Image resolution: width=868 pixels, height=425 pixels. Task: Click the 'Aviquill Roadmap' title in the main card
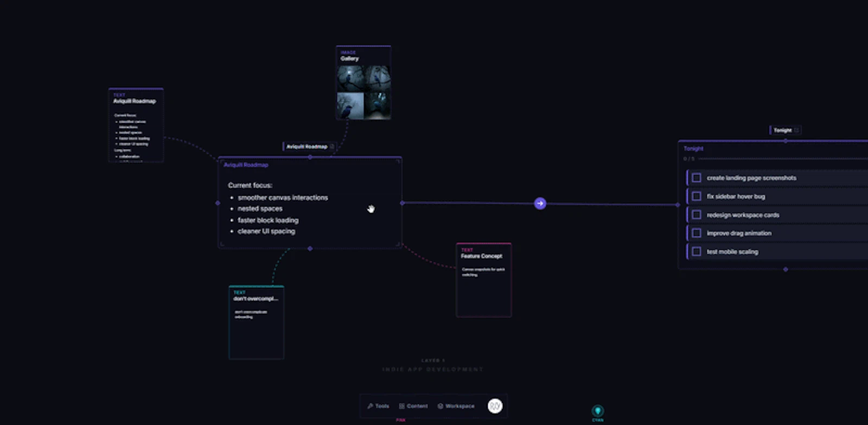pyautogui.click(x=246, y=165)
